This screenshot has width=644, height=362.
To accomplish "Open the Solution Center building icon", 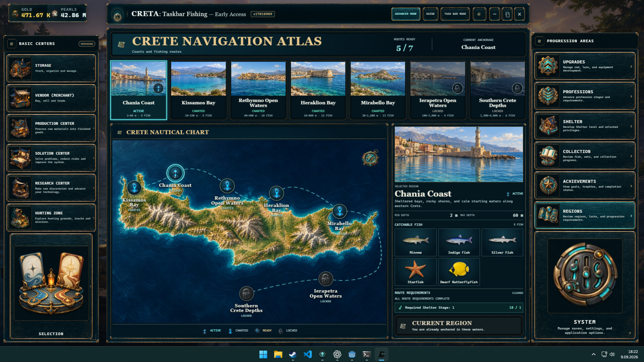I will [20, 158].
